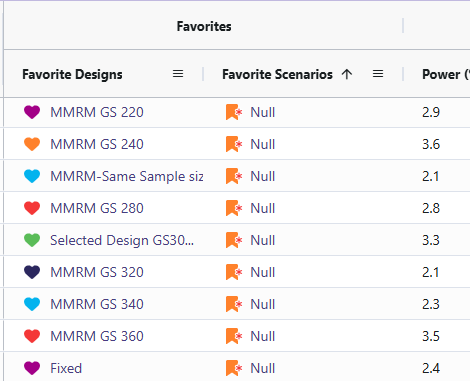Screen dimensions: 470x381
Task: Click the dark navy heart beside MMRM GS 320
Action: pyautogui.click(x=32, y=272)
